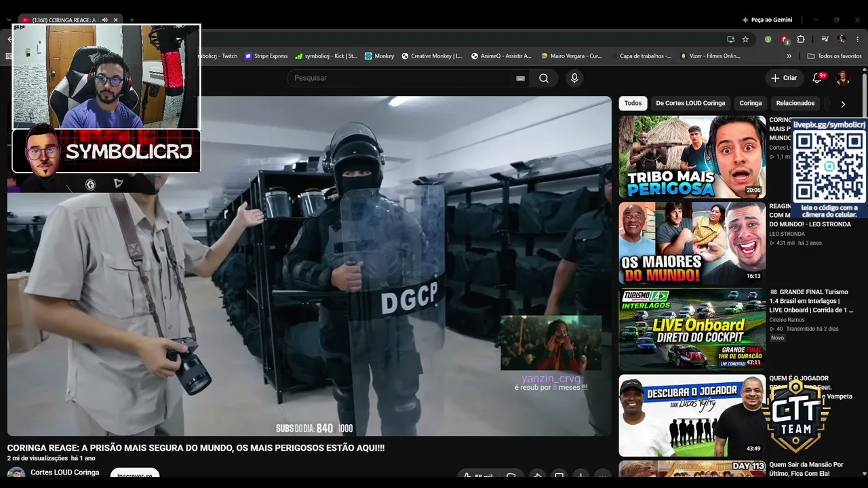Click the red extension icon with a badge
868x488 pixels.
(x=785, y=39)
